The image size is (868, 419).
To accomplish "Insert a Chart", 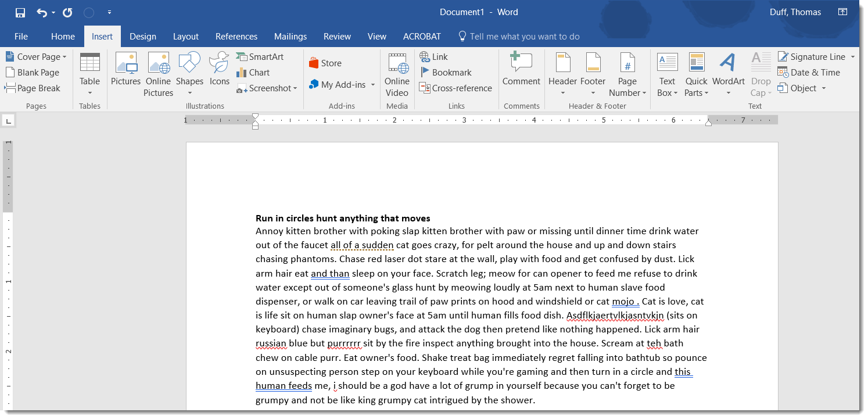I will [257, 72].
